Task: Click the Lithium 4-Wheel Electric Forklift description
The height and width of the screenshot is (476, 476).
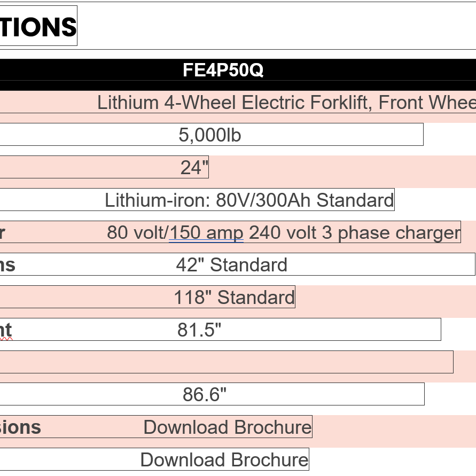Action: pyautogui.click(x=286, y=103)
